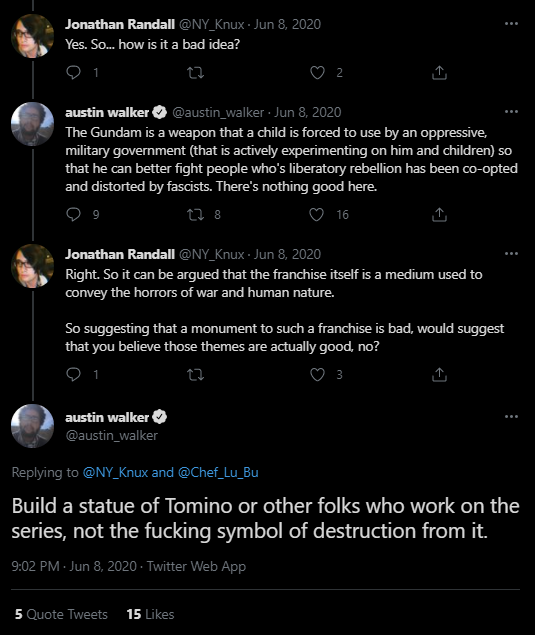Viewport: 535px width, 635px height.
Task: Like the "horrors of war" tweet
Action: (x=317, y=375)
